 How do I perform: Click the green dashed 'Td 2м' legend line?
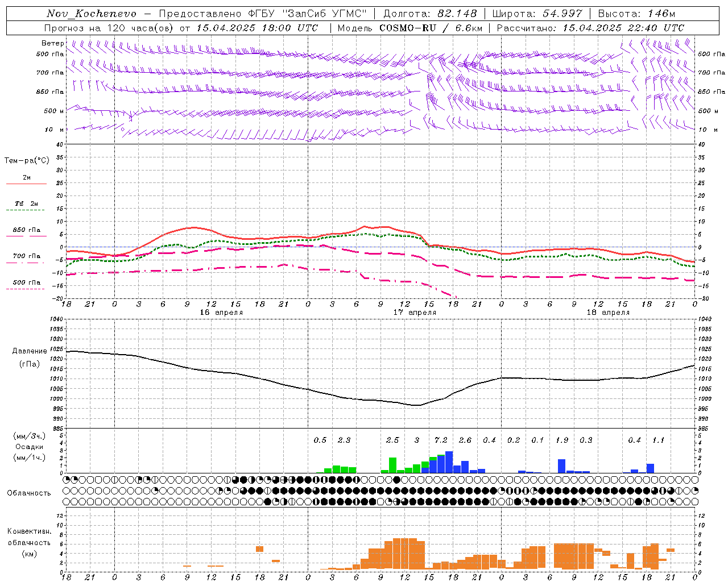26,210
